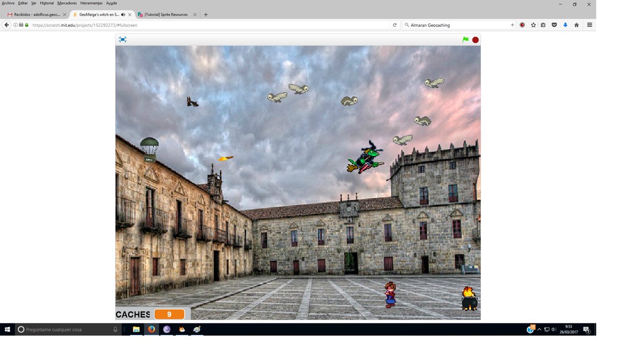Image resolution: width=644 pixels, height=362 pixels.
Task: Click the red record extension icon
Action: [522, 25]
